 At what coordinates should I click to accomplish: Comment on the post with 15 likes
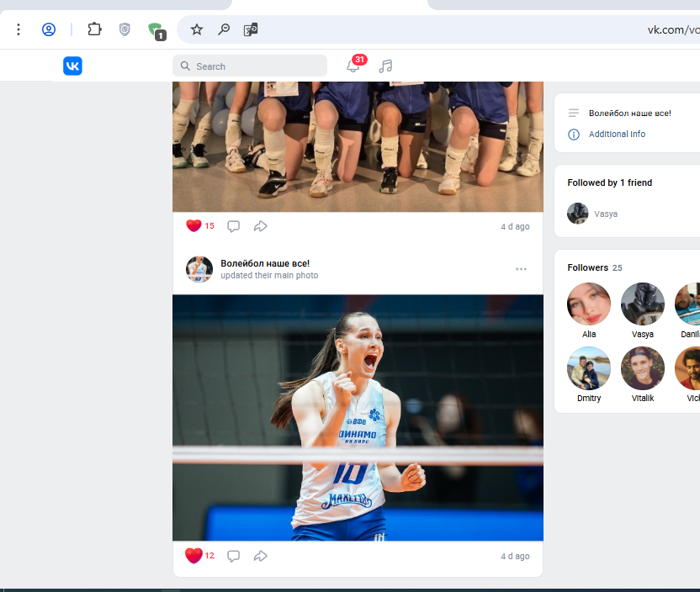(x=234, y=226)
